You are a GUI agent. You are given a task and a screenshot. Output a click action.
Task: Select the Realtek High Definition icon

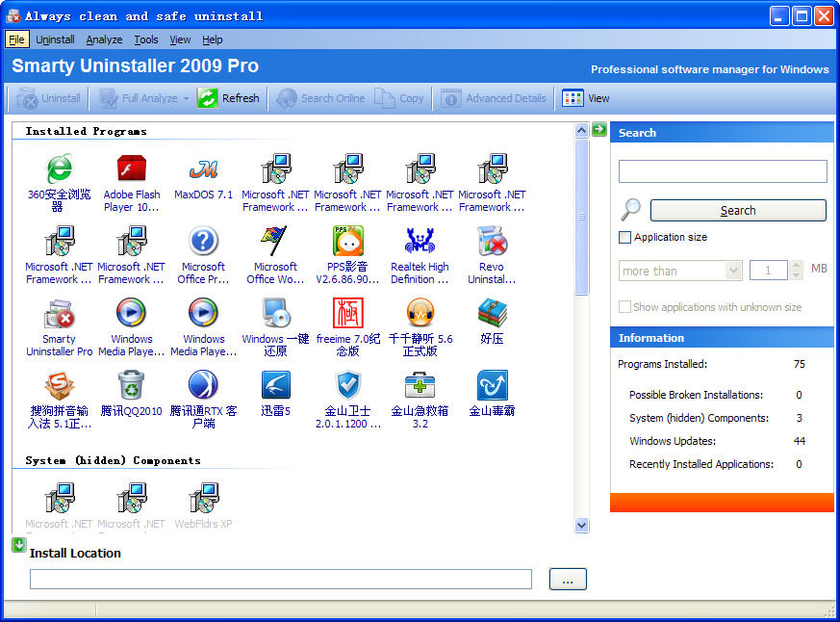[x=420, y=242]
